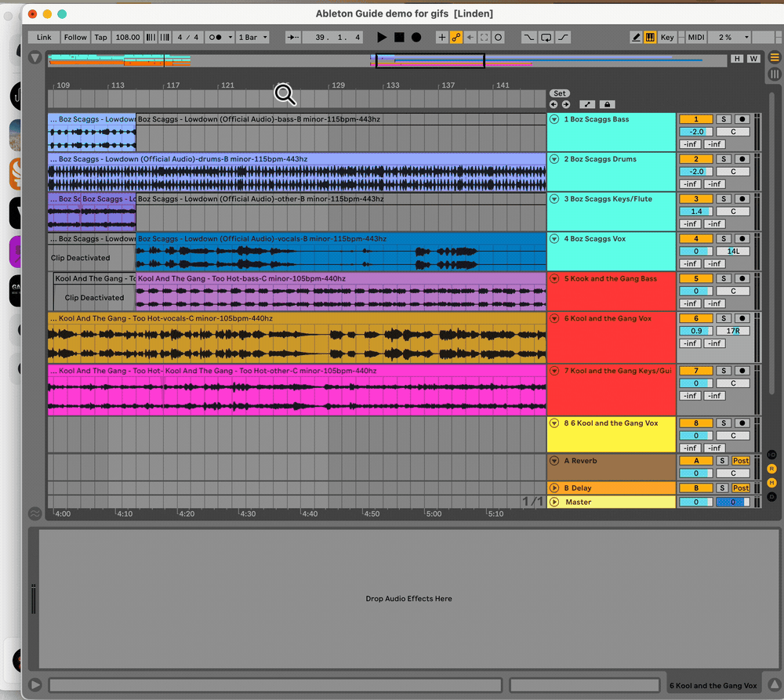Click the Punch-Out switch icon
The image size is (784, 700).
click(x=563, y=37)
